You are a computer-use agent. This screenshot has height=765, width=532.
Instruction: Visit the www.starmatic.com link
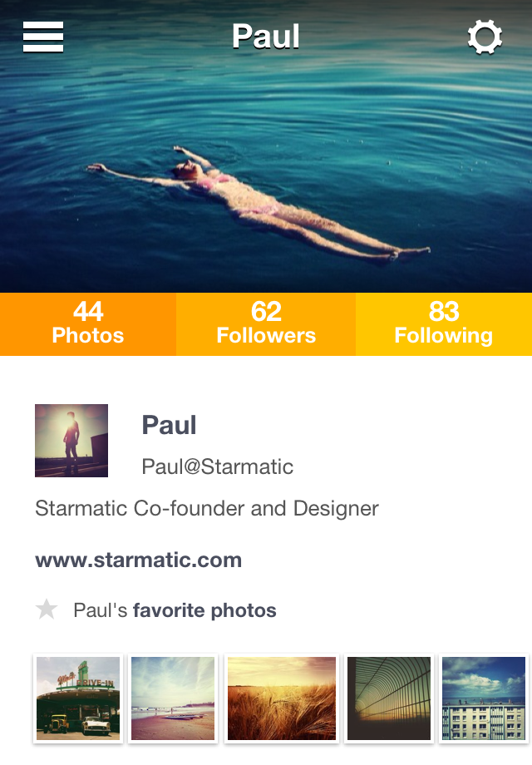pos(138,560)
